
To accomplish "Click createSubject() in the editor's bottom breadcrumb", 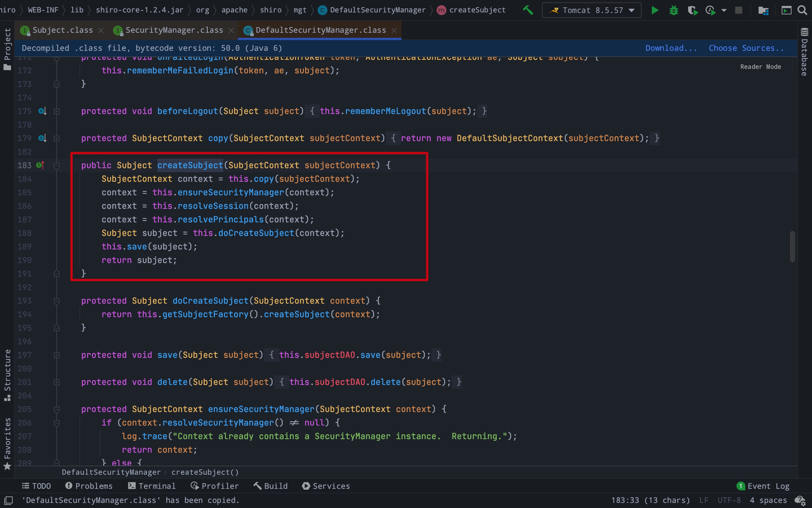I will click(205, 472).
